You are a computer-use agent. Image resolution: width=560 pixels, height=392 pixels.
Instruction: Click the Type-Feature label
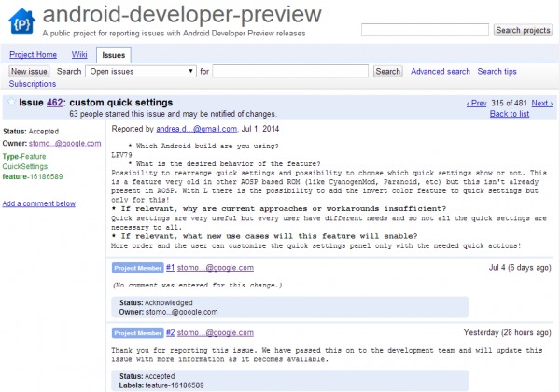24,157
